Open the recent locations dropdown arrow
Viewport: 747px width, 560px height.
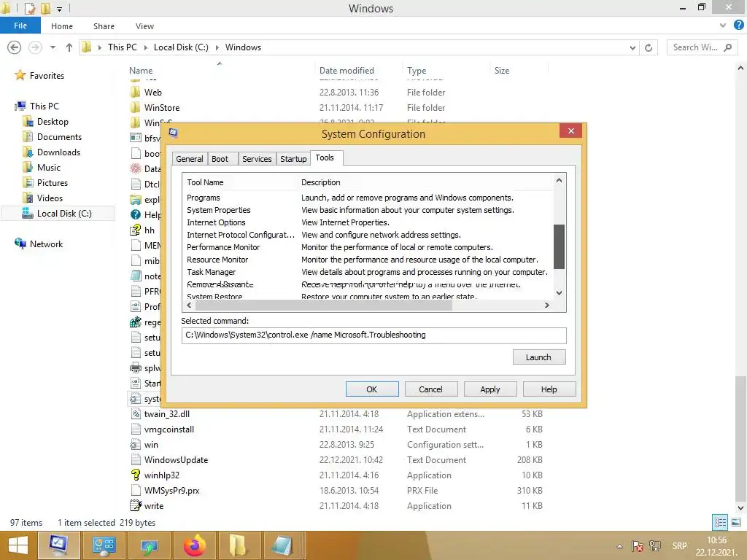pyautogui.click(x=53, y=47)
